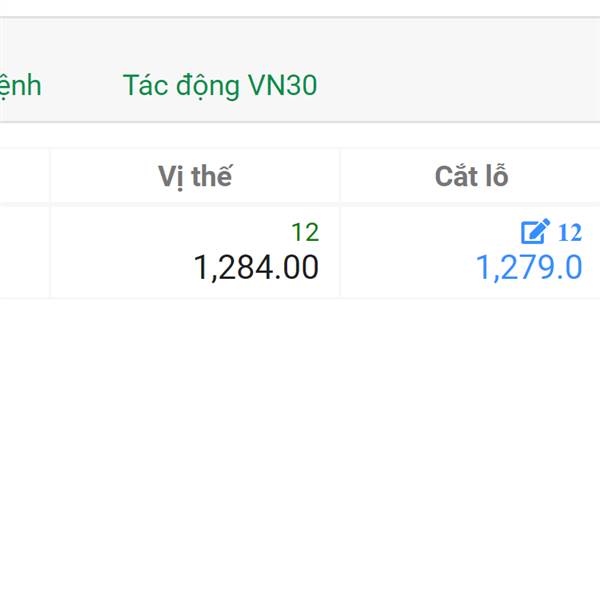
Task: Select the blue stop-loss quantity 12
Action: click(x=570, y=232)
